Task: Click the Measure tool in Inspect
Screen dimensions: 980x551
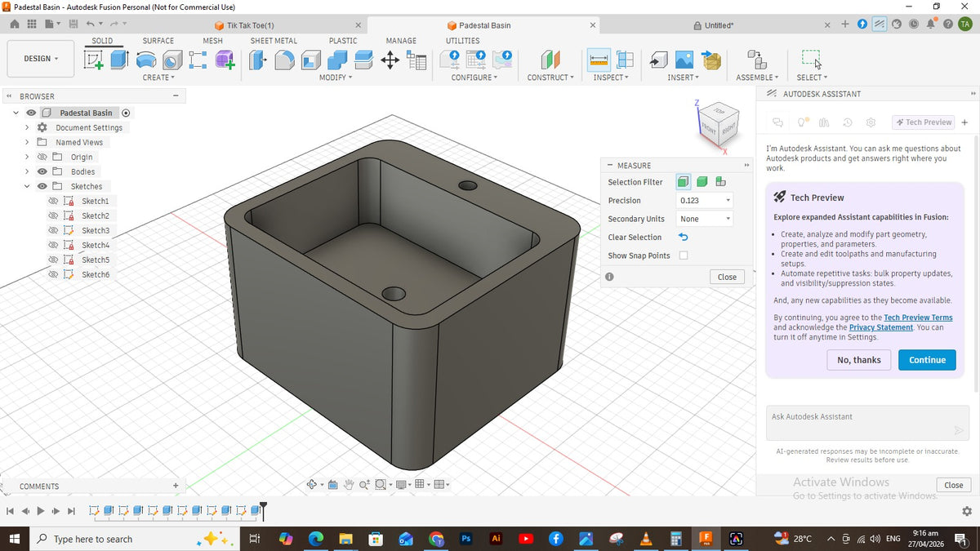Action: click(x=599, y=60)
